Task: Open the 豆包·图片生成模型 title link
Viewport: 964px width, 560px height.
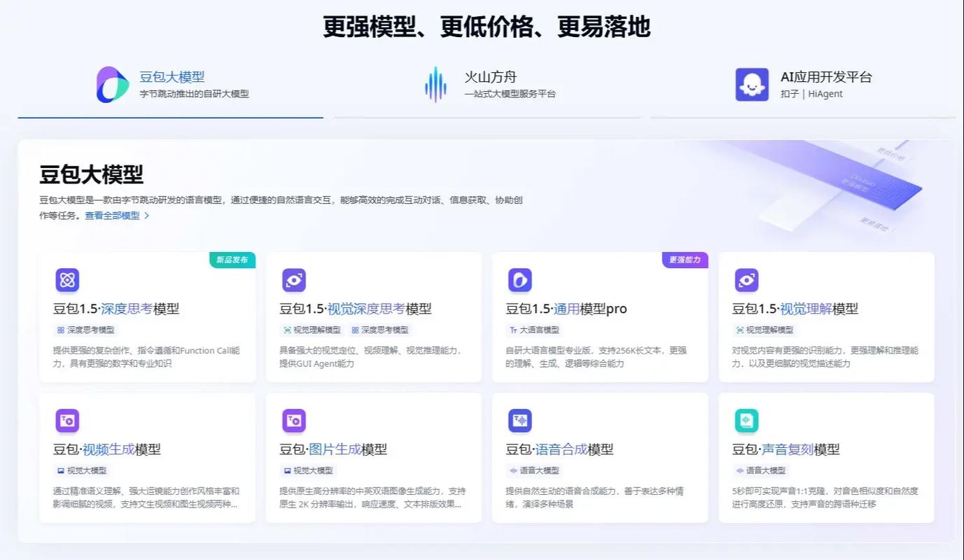Action: pyautogui.click(x=333, y=449)
